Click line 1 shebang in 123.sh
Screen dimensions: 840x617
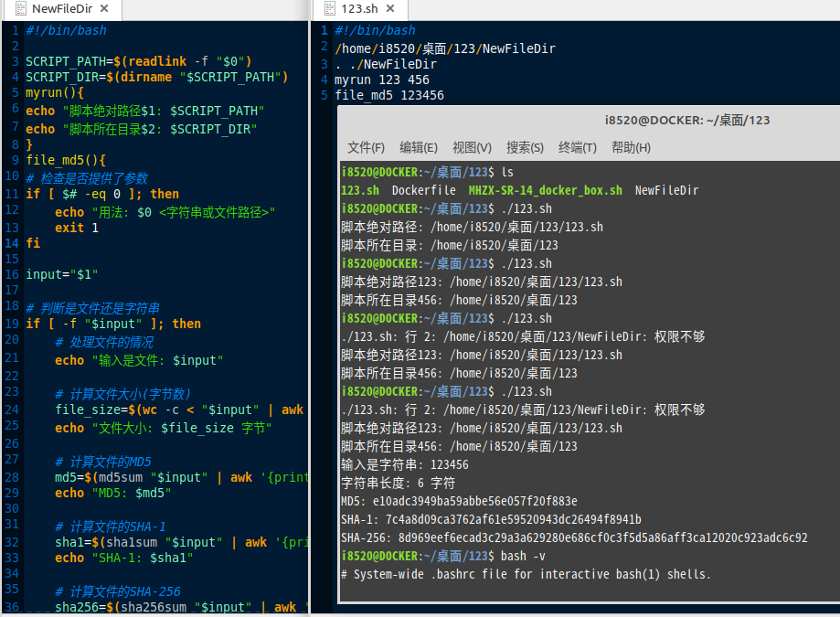pos(375,30)
